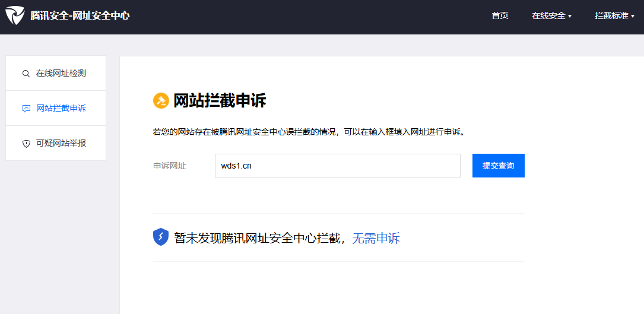
Task: Click the orange gavel icon by heading
Action: click(x=161, y=101)
